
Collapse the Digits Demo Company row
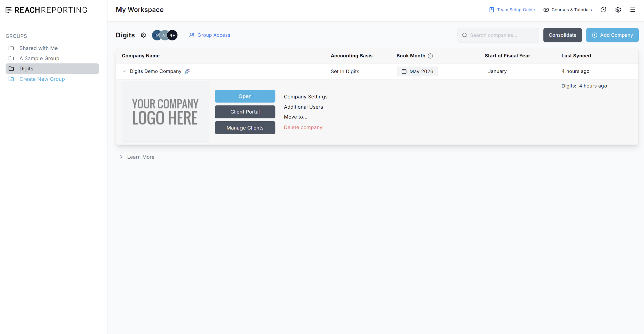point(124,71)
